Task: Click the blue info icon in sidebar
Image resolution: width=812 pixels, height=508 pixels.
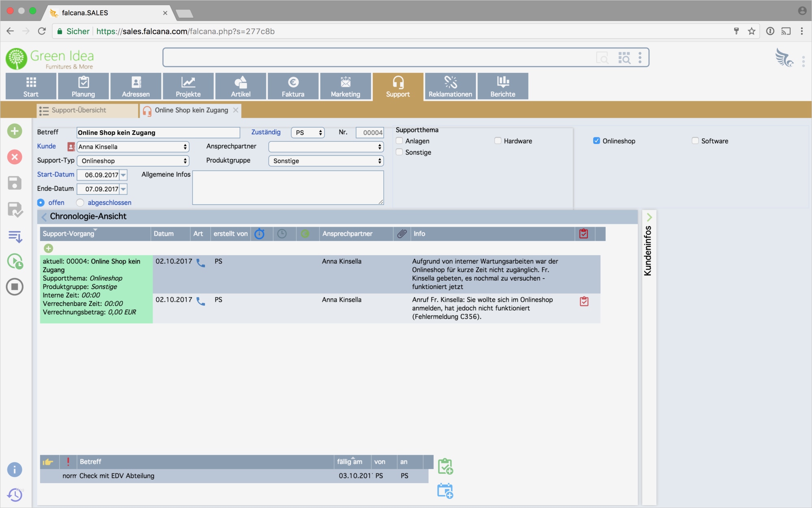Action: [x=15, y=469]
